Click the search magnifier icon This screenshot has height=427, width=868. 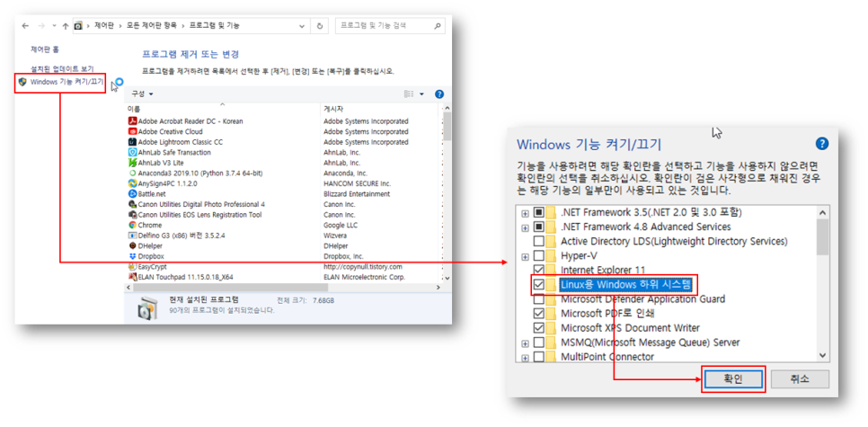coord(437,26)
